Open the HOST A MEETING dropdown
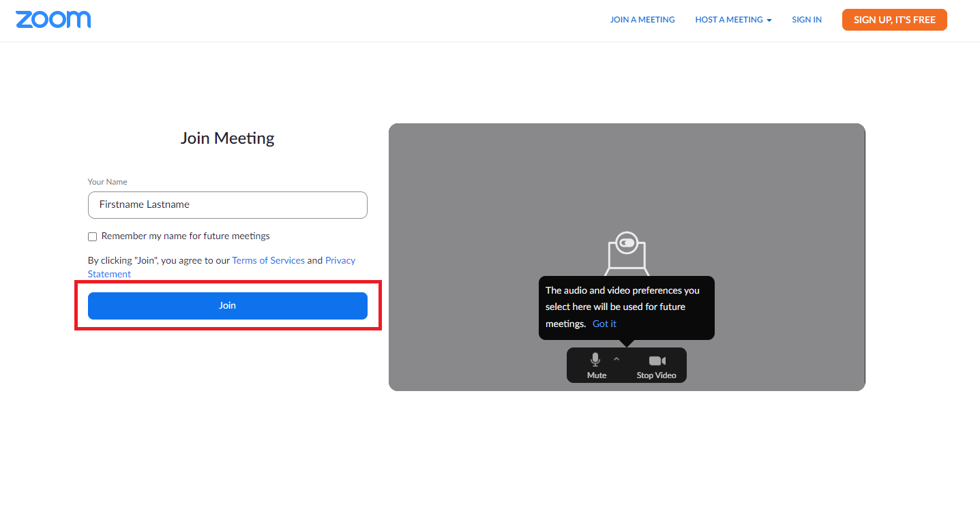 (x=728, y=20)
